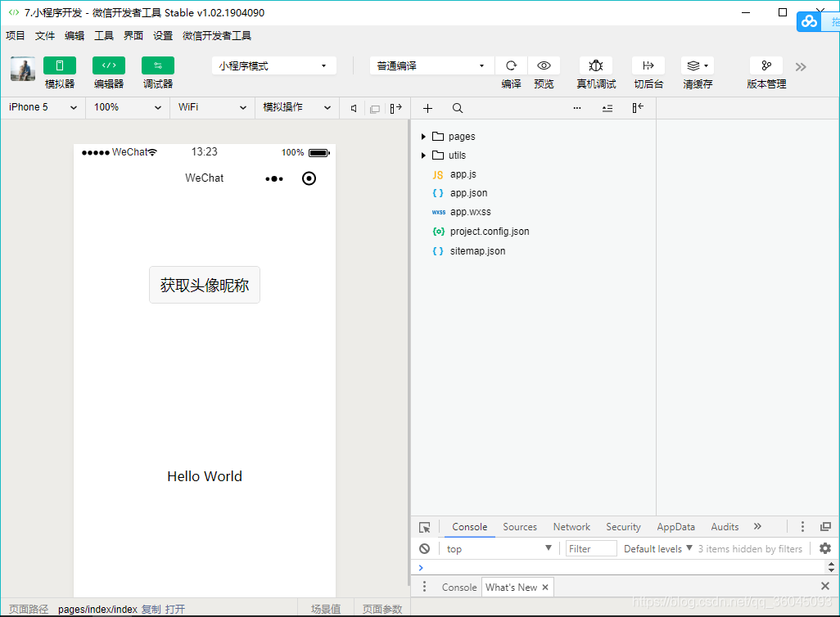This screenshot has height=617, width=840.
Task: Open the 项目 menu
Action: click(x=16, y=36)
